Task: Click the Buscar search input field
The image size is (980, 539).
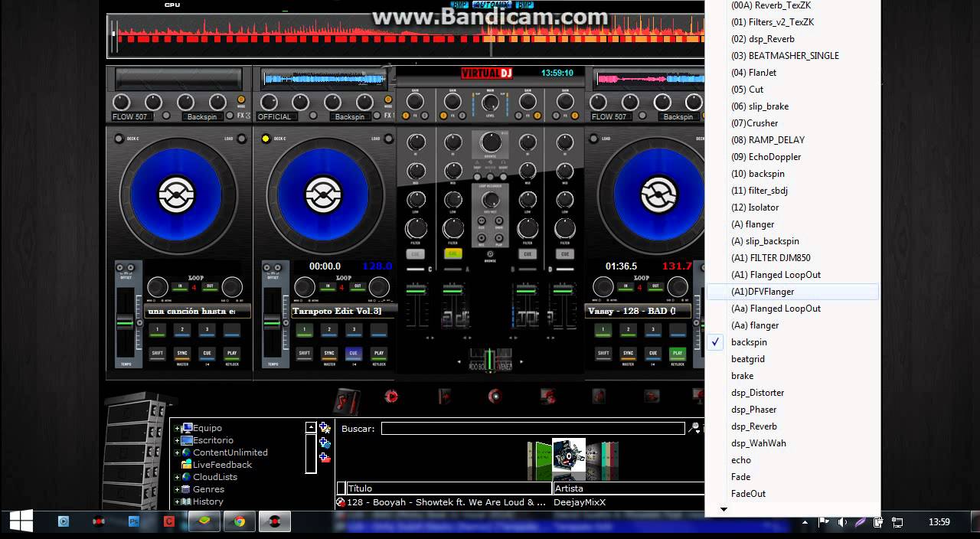Action: [x=533, y=429]
